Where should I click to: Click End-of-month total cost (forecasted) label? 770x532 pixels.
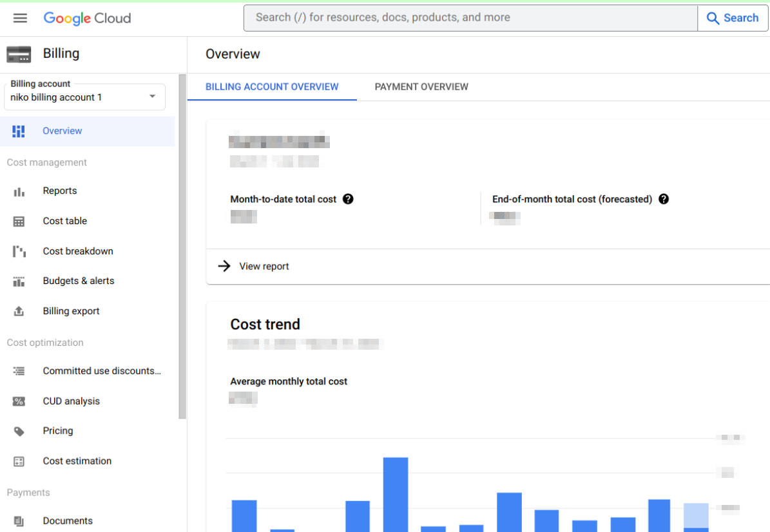[x=572, y=199]
